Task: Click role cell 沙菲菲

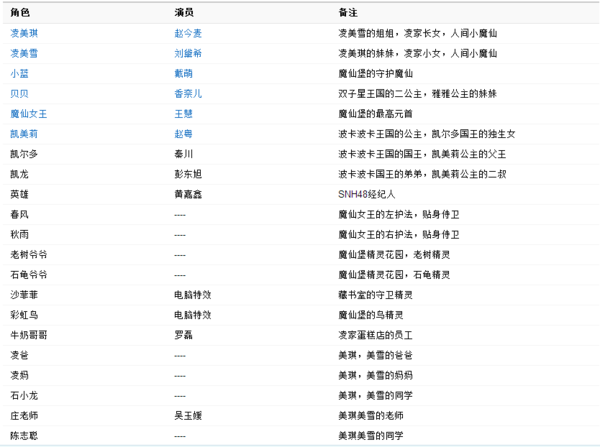Action: coord(24,295)
